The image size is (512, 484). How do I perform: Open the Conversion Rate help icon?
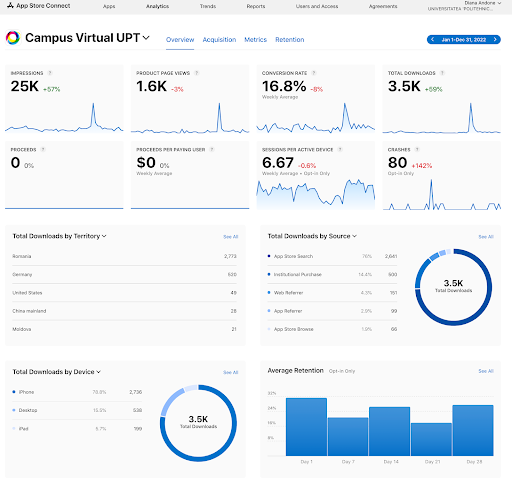tap(314, 73)
